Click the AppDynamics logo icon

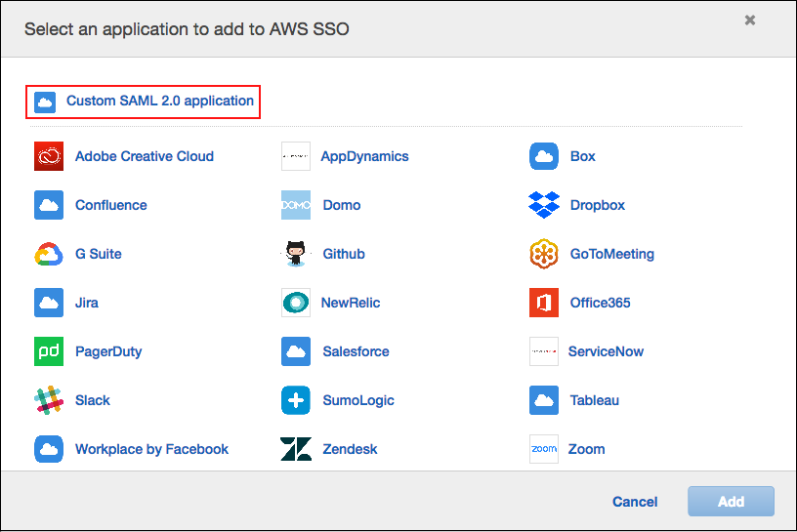click(296, 156)
